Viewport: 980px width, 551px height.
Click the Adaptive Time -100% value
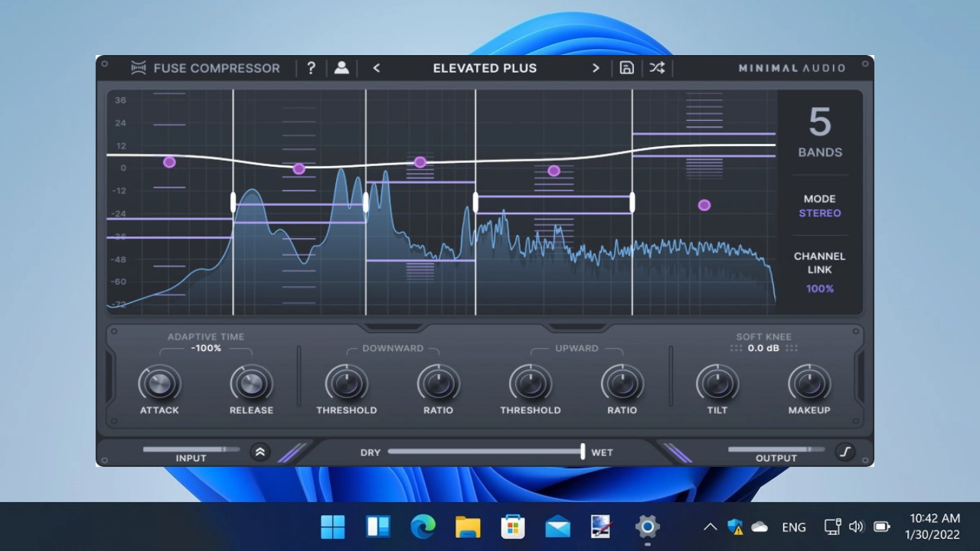coord(206,348)
